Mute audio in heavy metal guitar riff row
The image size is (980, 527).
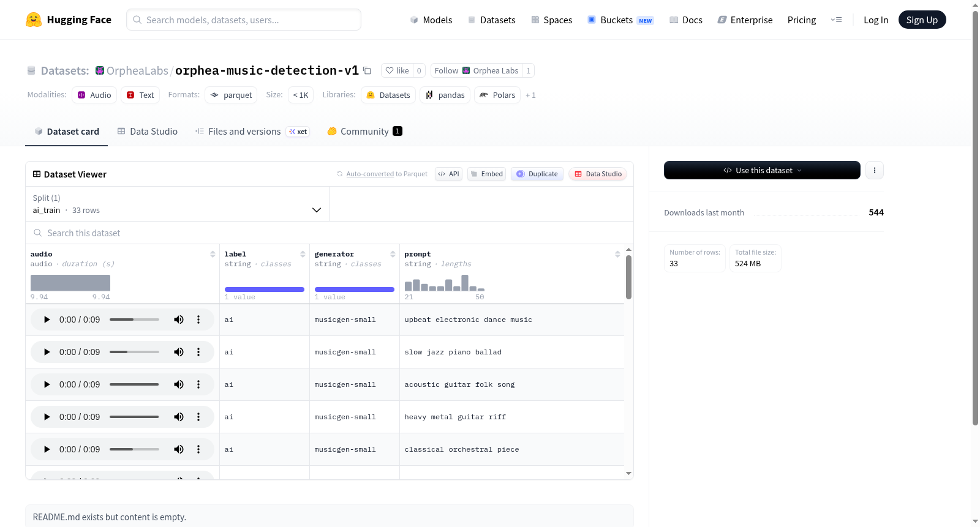coord(179,417)
